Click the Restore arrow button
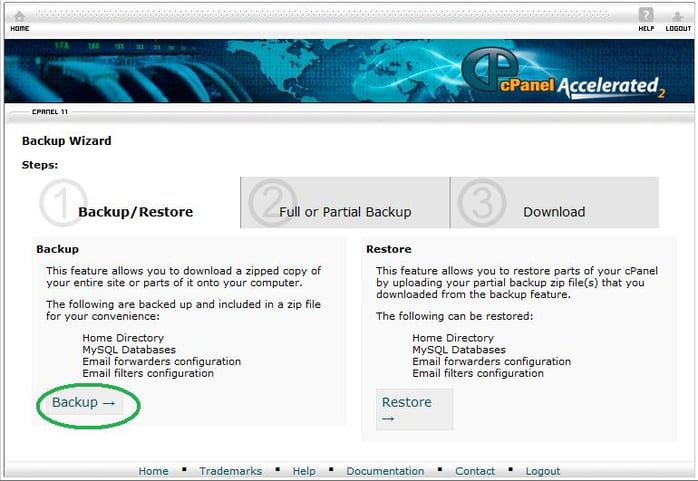The width and height of the screenshot is (698, 481). pyautogui.click(x=414, y=409)
